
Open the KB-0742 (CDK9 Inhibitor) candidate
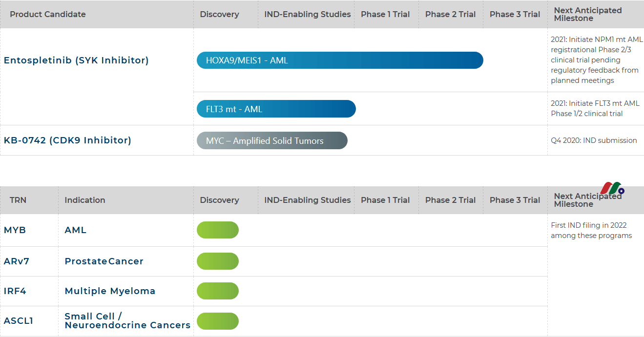[x=67, y=140]
